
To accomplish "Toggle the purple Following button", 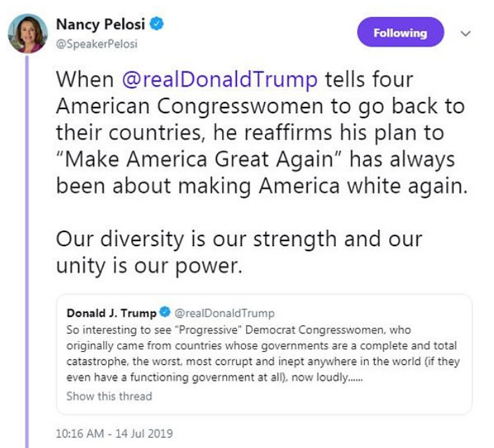I will [x=400, y=33].
